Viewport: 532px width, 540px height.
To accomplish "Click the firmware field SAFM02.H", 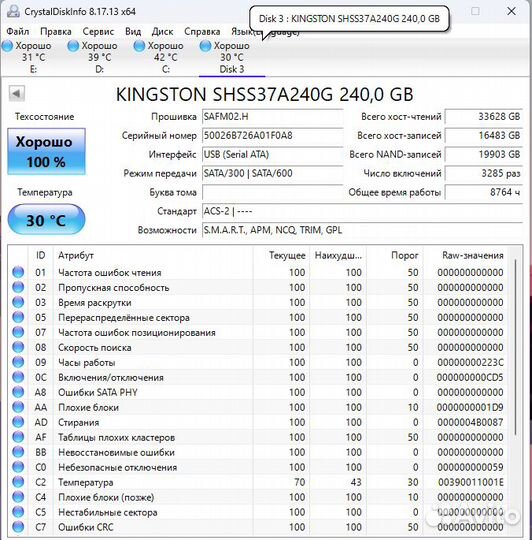I will (x=272, y=117).
